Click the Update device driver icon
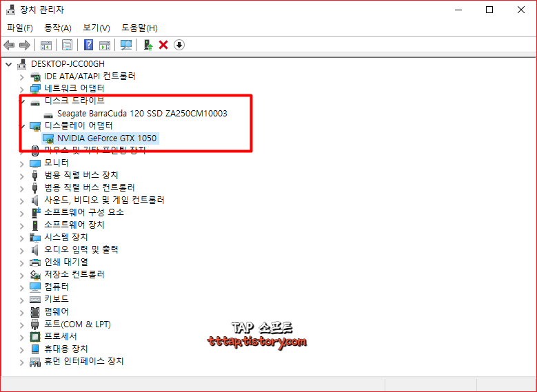 pos(148,45)
